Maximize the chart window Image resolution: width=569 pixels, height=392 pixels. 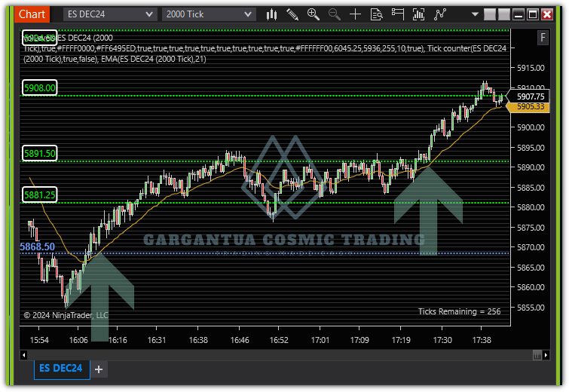point(533,14)
